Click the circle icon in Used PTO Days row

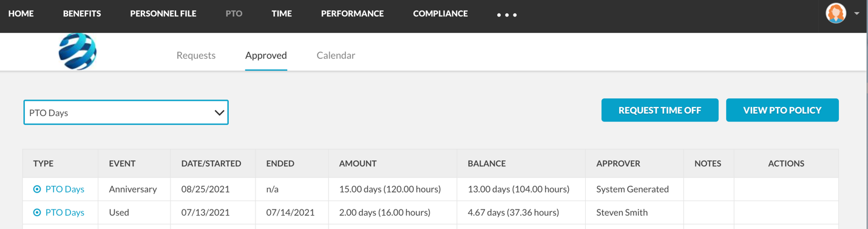(37, 213)
